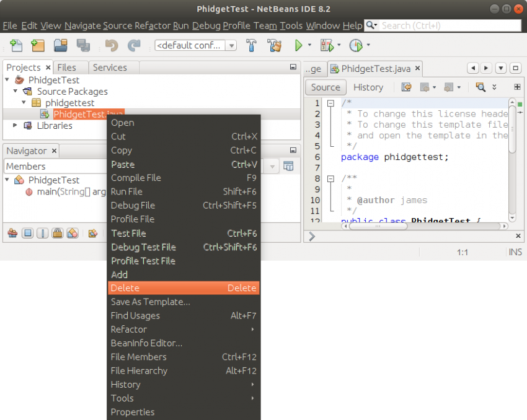Click the Source view button
527x420 pixels.
tap(325, 87)
